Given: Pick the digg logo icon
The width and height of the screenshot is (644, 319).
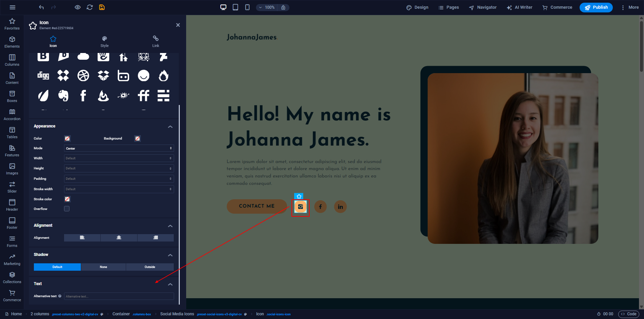Looking at the screenshot, I should (x=43, y=76).
